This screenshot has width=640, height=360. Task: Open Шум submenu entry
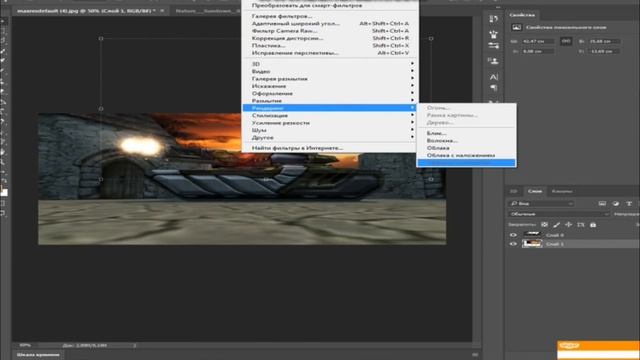pos(330,130)
